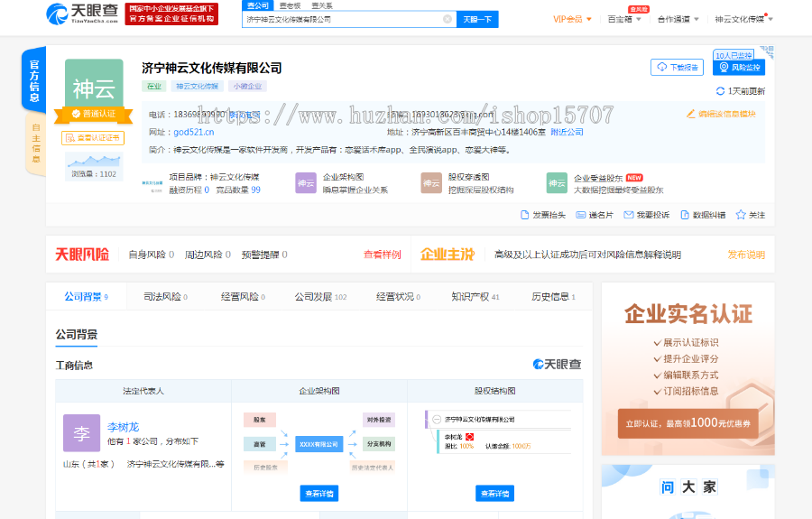Click the 查看样例 link
The height and width of the screenshot is (519, 812).
pos(383,255)
